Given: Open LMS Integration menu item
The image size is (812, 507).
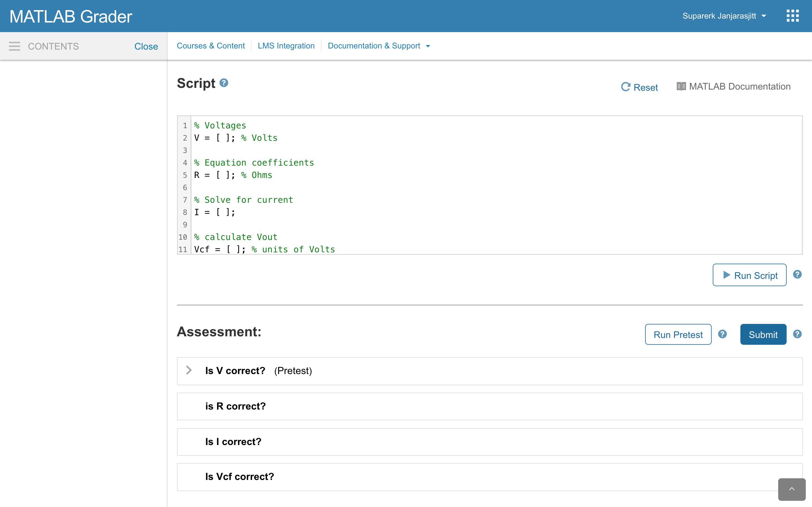Looking at the screenshot, I should pos(286,46).
